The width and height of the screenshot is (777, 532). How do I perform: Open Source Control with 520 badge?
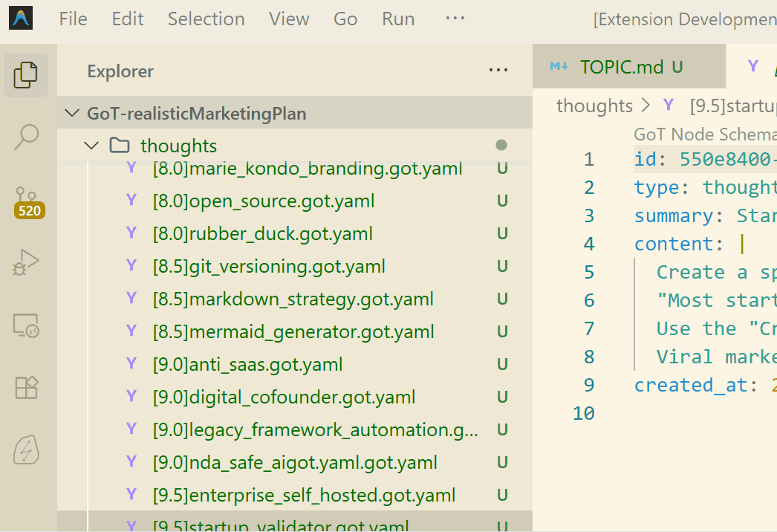coord(28,201)
